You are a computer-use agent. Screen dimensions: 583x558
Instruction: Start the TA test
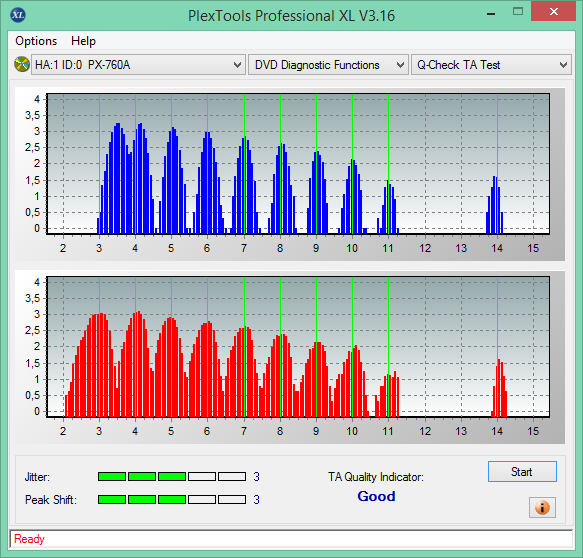522,471
